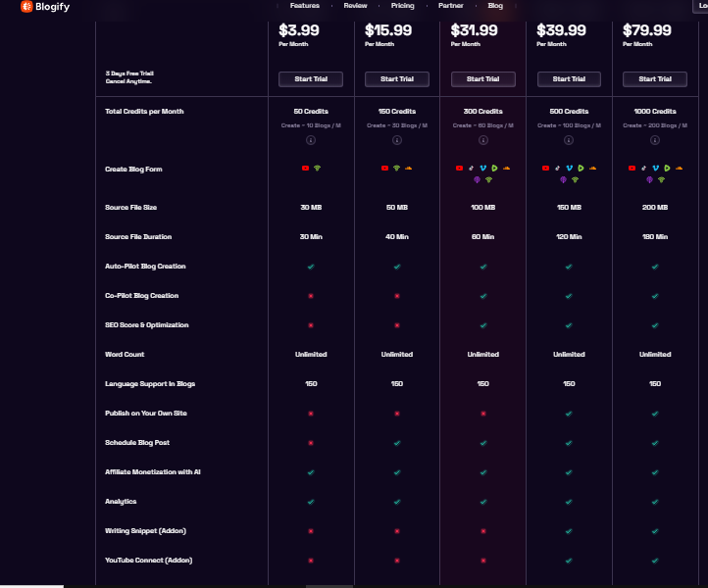Click YouTube icon in $3.99 plan column
Image resolution: width=708 pixels, height=588 pixels.
pos(305,168)
